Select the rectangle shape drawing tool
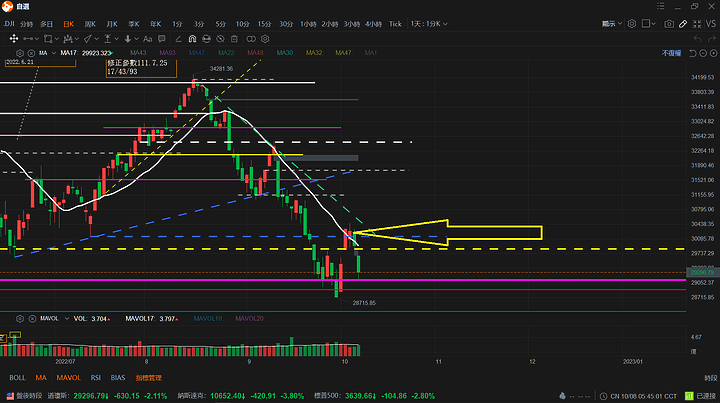Screen dimensions: 720x403 [x=48, y=39]
